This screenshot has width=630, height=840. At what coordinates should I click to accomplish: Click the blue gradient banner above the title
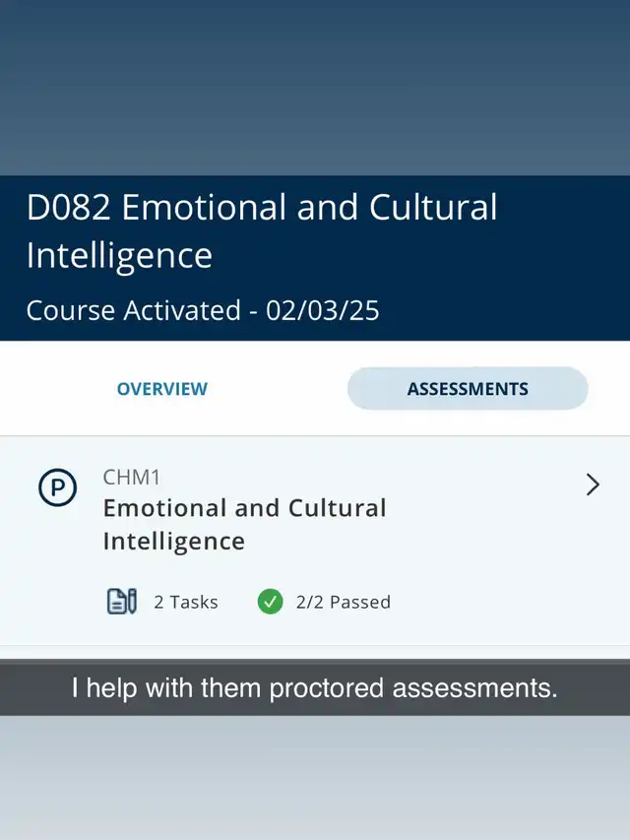click(315, 88)
